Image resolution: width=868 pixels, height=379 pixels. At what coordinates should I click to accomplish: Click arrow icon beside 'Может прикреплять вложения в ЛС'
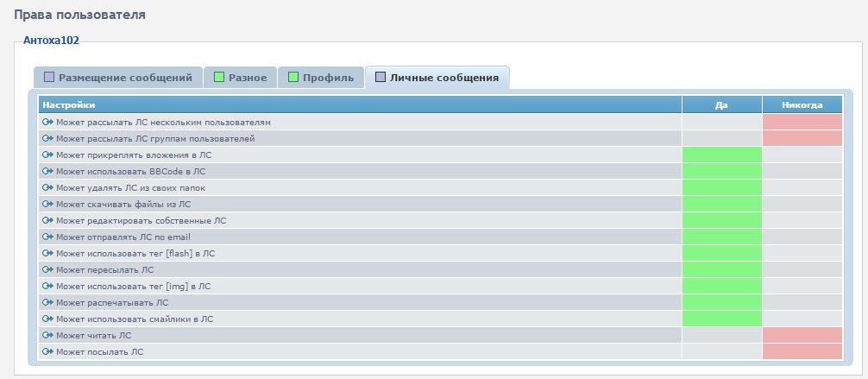pos(48,155)
